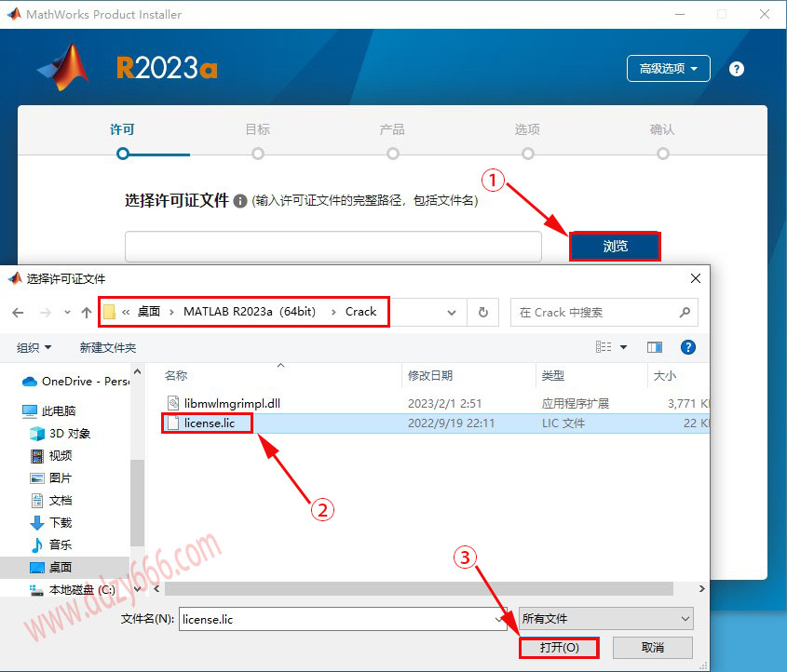Open the recent locations dropdown arrow

coord(67,313)
